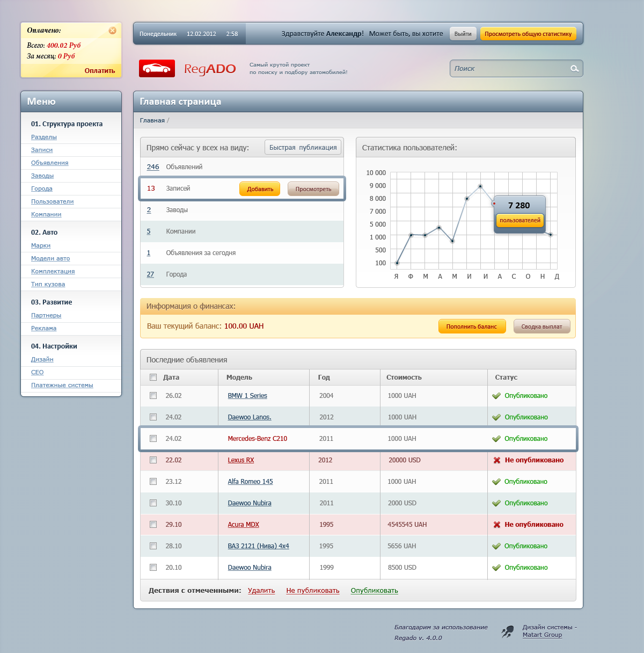Click the search magnifier icon
644x653 pixels.
pyautogui.click(x=574, y=69)
